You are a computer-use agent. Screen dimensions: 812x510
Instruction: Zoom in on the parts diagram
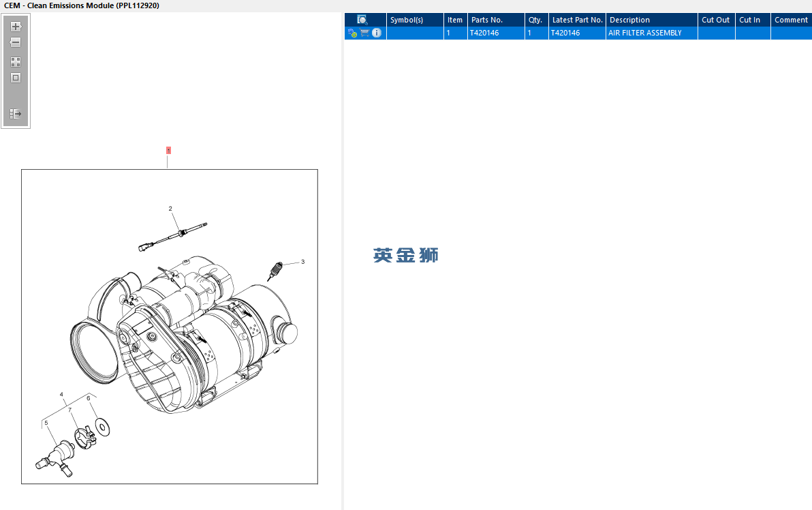point(16,27)
